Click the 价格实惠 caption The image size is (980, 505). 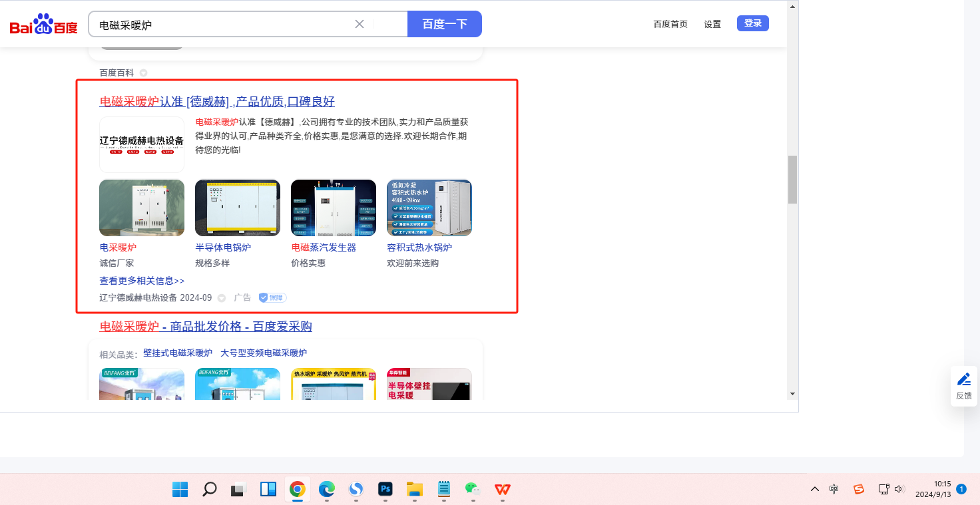[308, 263]
